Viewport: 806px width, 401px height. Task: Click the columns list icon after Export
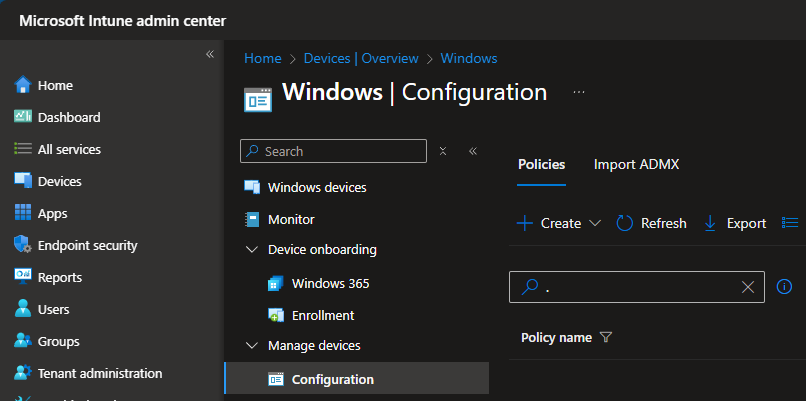click(x=790, y=223)
